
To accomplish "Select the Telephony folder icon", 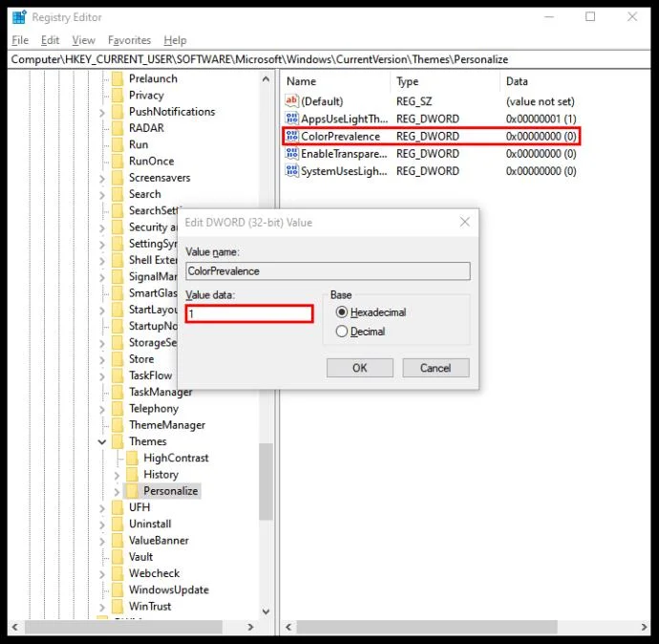I will coord(117,408).
